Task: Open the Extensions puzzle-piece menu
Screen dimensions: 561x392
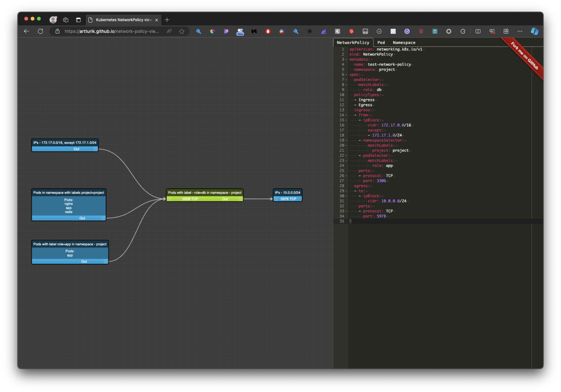Action: point(463,31)
